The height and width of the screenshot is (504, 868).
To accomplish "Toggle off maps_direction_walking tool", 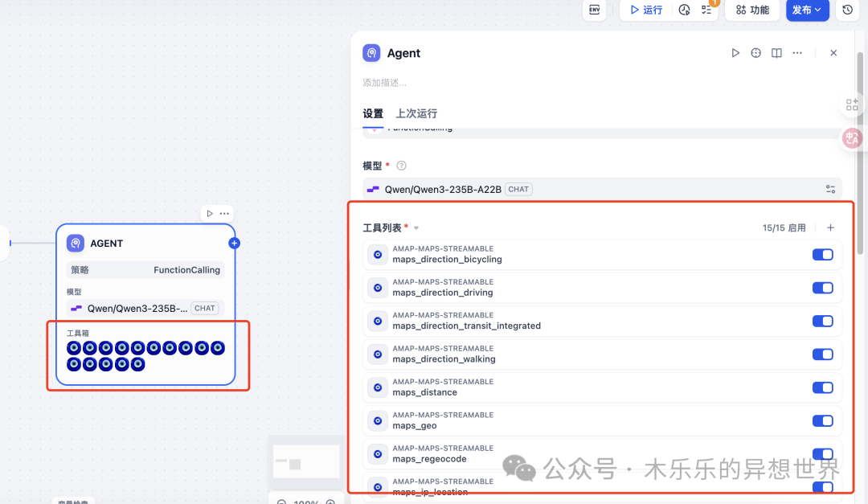I will (823, 354).
